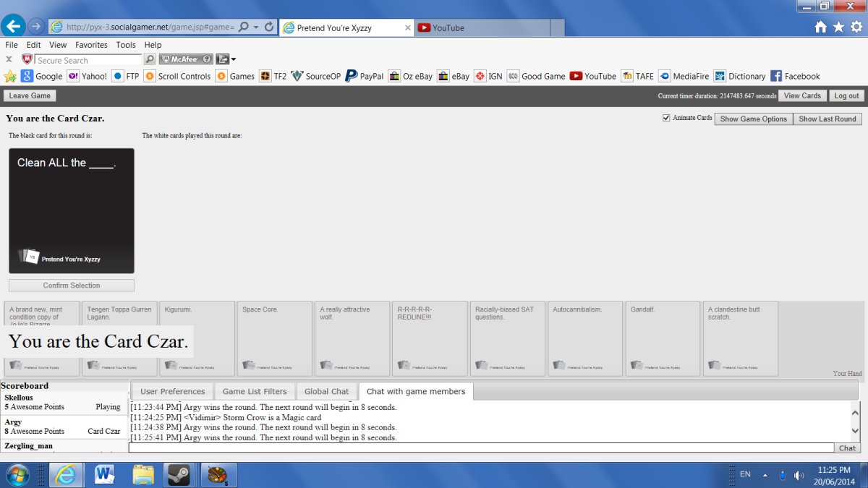Click the Confirm Selection button
The width and height of the screenshot is (868, 488).
tap(72, 286)
